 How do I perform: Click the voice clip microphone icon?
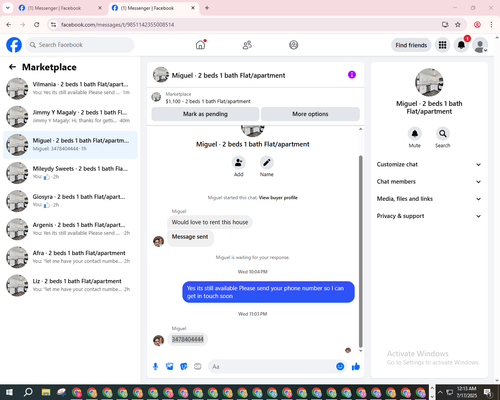(155, 367)
